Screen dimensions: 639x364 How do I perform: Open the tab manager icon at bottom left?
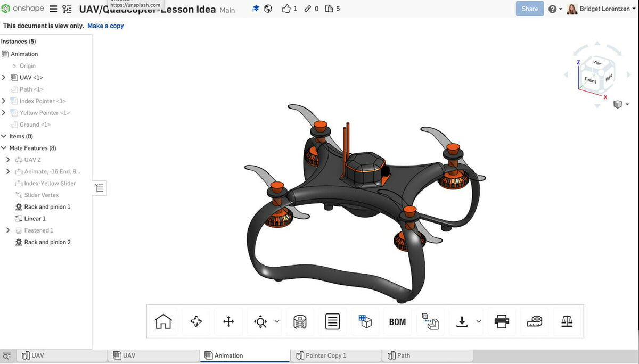point(7,356)
